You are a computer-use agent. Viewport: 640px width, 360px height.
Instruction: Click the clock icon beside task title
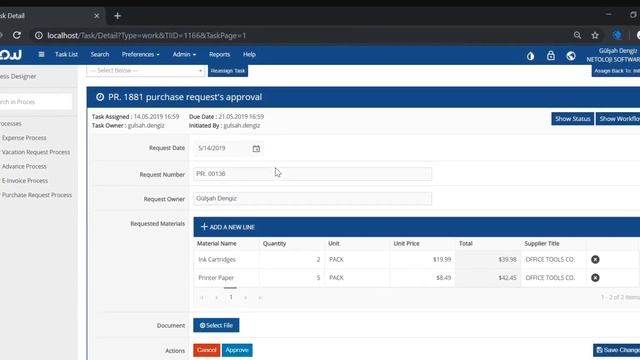click(x=100, y=97)
